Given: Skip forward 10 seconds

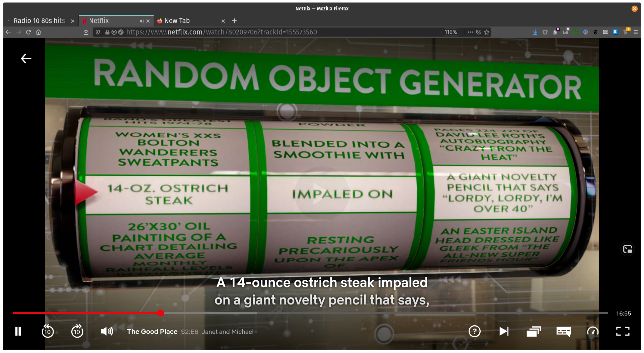Looking at the screenshot, I should 77,331.
